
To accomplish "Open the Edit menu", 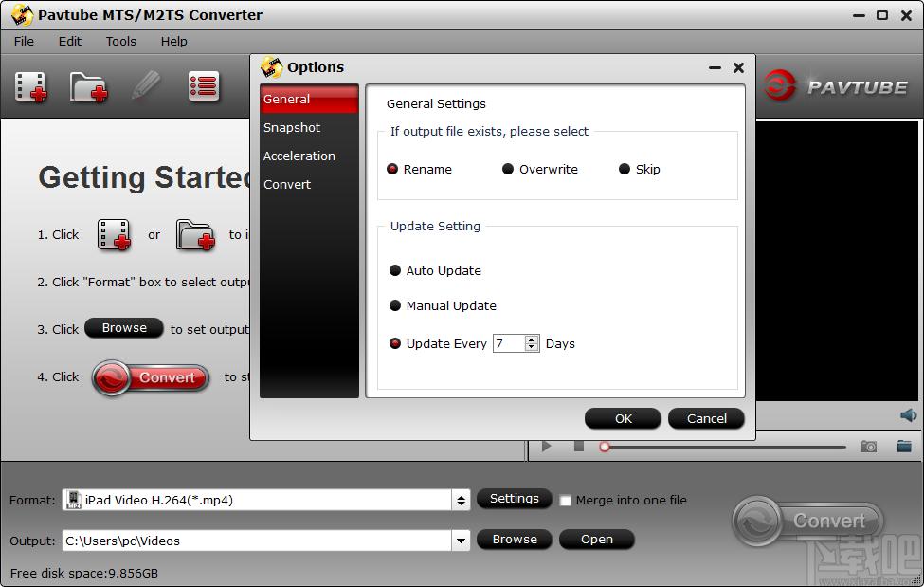I will click(69, 42).
